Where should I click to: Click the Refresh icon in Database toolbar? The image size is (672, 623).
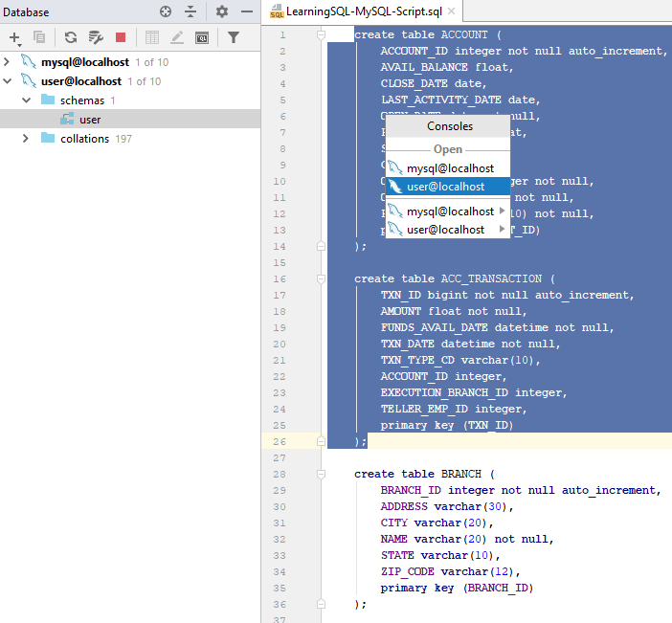click(x=70, y=37)
